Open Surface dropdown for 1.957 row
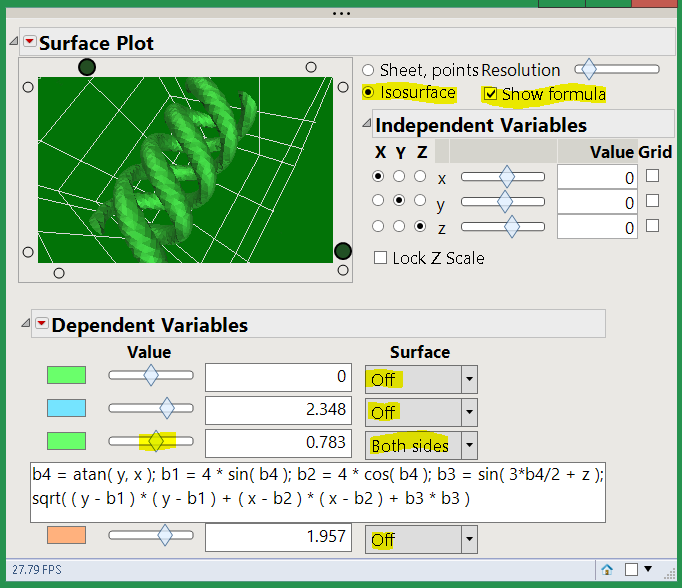Viewport: 682px width, 588px height. tap(421, 539)
